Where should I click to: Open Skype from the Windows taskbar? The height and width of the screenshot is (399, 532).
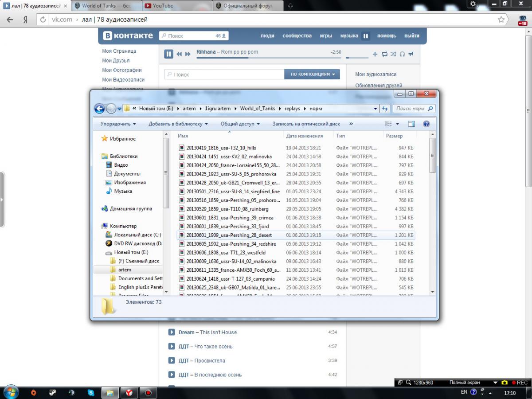click(x=91, y=393)
